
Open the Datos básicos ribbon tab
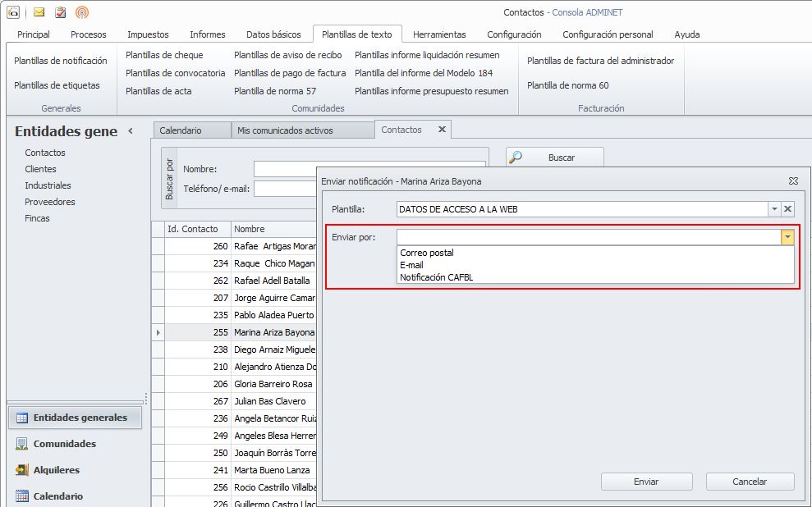273,34
